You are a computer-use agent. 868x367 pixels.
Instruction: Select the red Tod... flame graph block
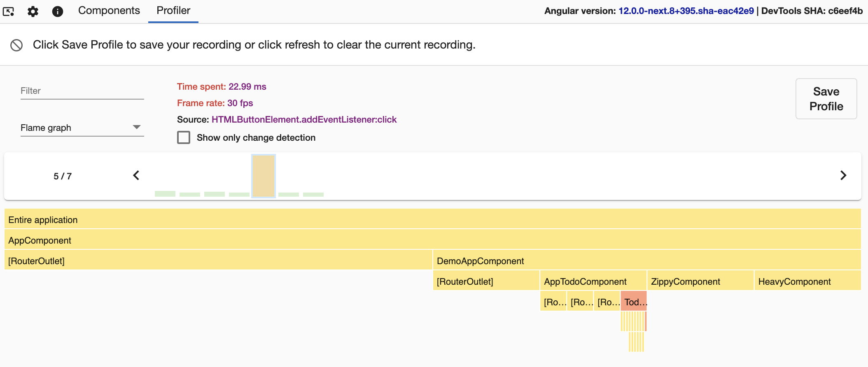[x=634, y=301]
